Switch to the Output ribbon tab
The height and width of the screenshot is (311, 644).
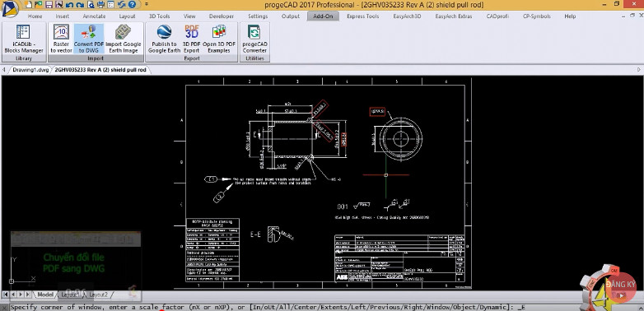(291, 16)
